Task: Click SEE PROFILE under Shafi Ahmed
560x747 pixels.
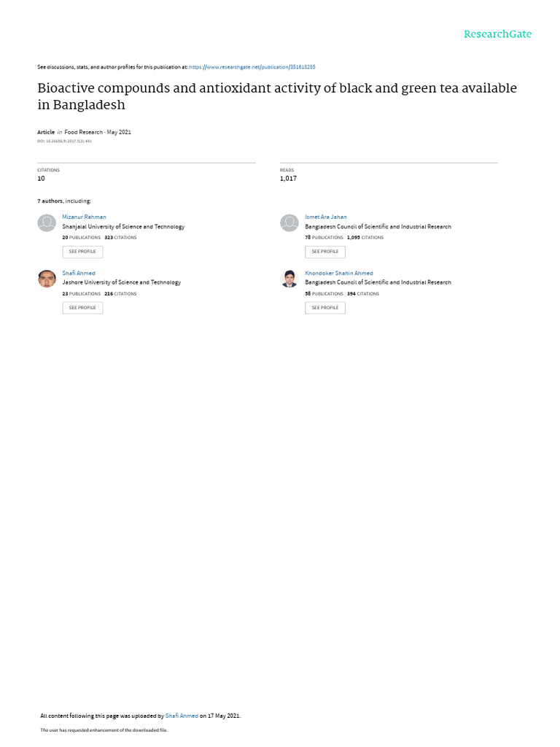Action: coord(82,308)
